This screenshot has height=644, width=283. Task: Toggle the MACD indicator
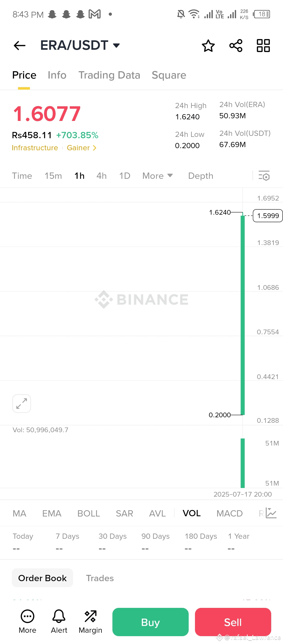(x=230, y=513)
